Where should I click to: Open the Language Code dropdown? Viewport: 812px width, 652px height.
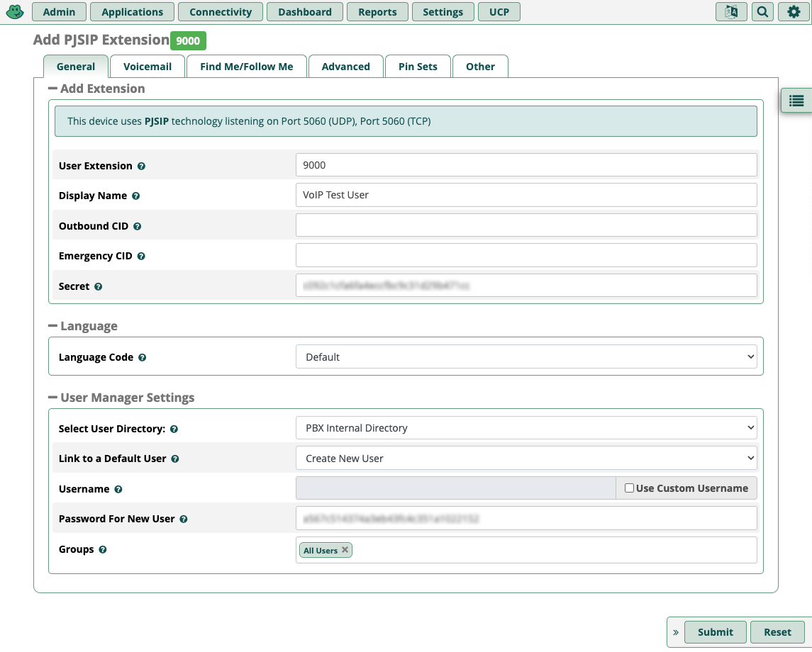coord(526,356)
